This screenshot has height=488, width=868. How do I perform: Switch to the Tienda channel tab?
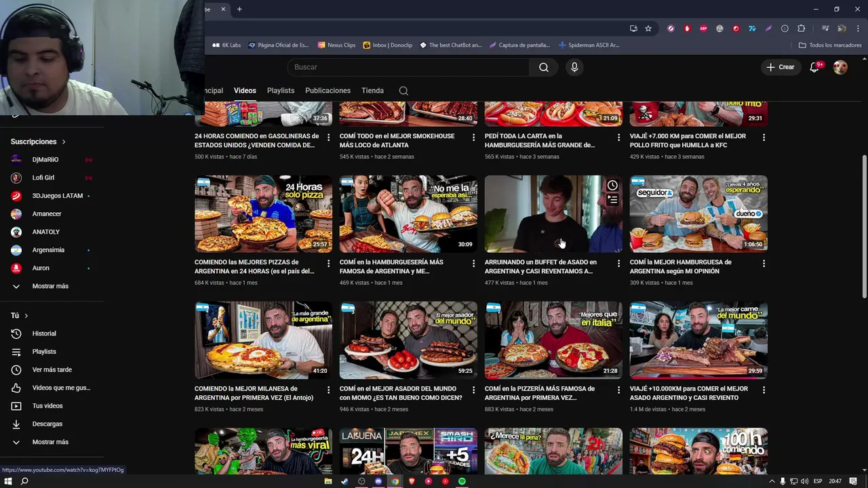[x=372, y=91]
